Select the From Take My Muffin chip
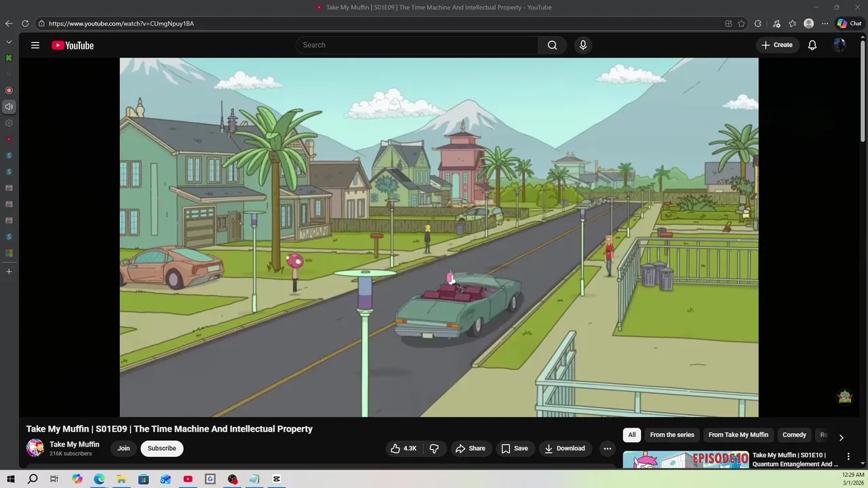This screenshot has height=488, width=868. click(738, 435)
